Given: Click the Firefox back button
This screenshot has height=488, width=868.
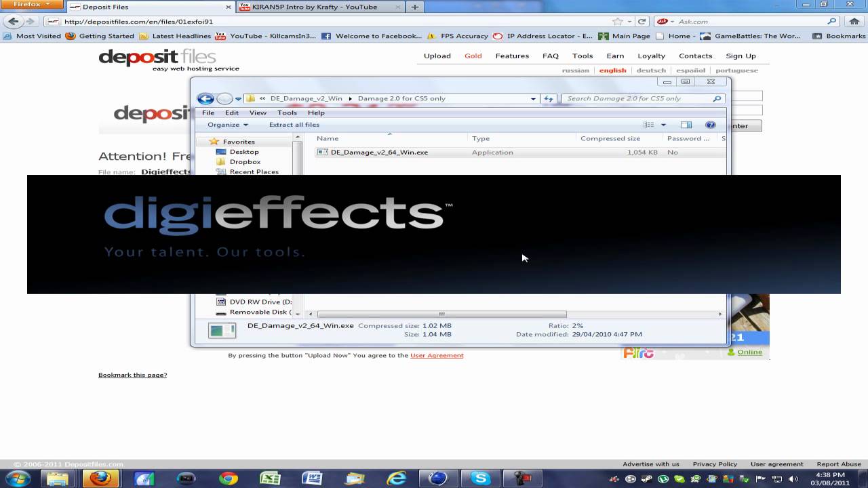Looking at the screenshot, I should [14, 22].
